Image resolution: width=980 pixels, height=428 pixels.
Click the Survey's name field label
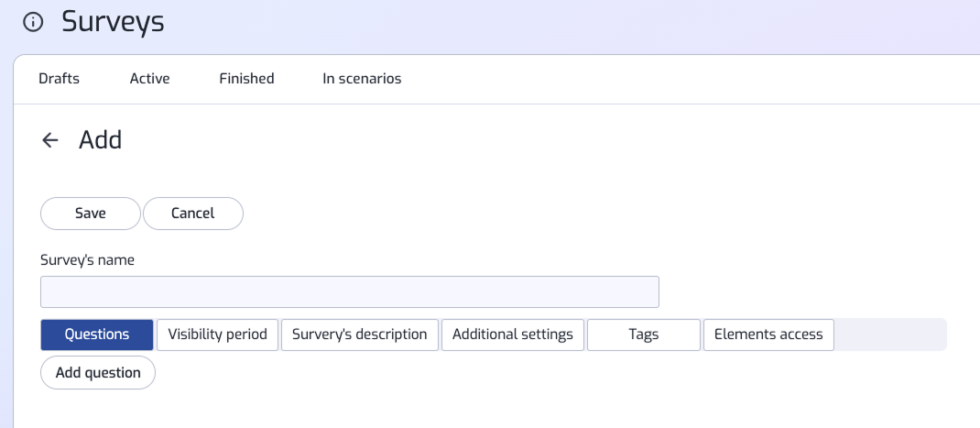[x=87, y=260]
